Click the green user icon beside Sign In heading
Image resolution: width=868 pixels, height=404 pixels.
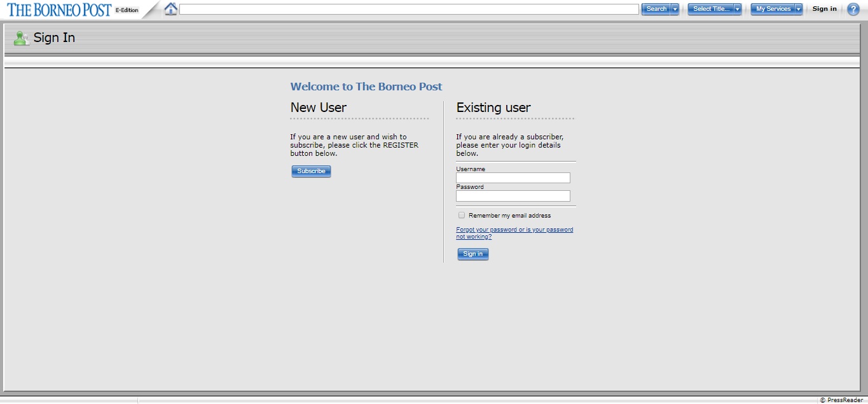pos(21,38)
